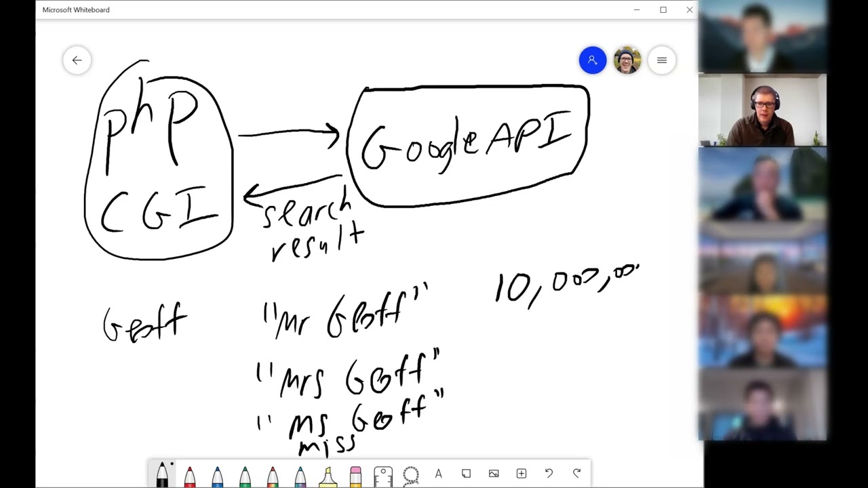Viewport: 868px width, 488px height.
Task: Go back to the board list
Action: tap(77, 60)
